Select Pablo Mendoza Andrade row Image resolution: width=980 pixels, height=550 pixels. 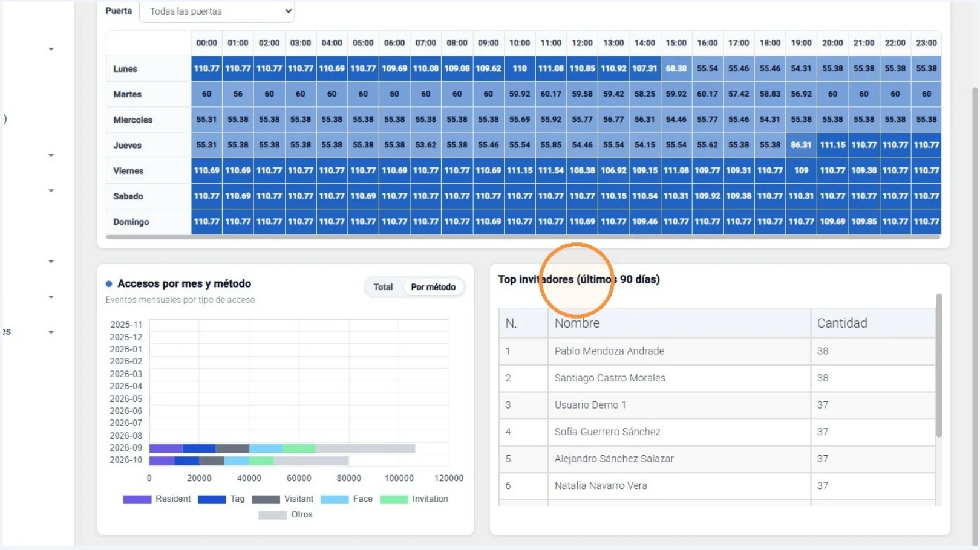[717, 351]
